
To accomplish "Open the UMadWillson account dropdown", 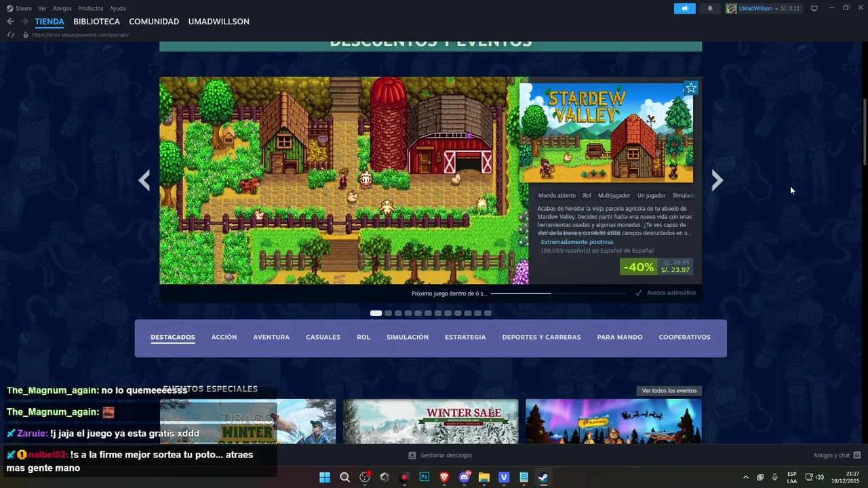I will tap(763, 8).
